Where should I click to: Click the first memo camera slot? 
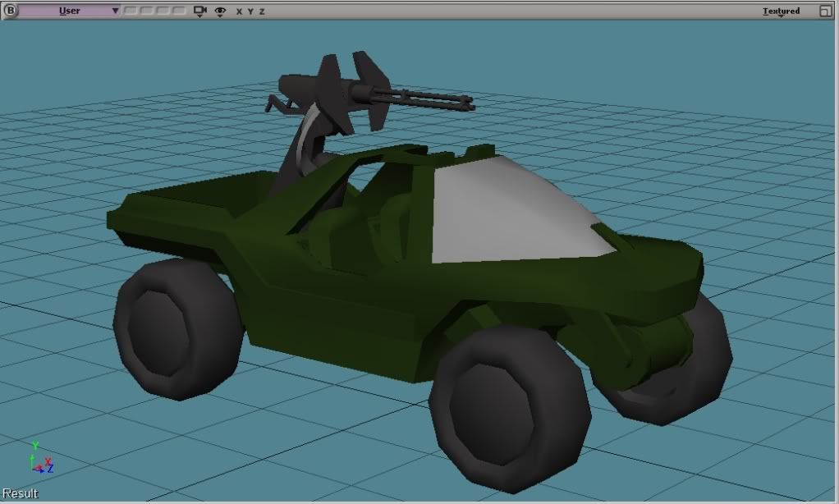click(130, 10)
